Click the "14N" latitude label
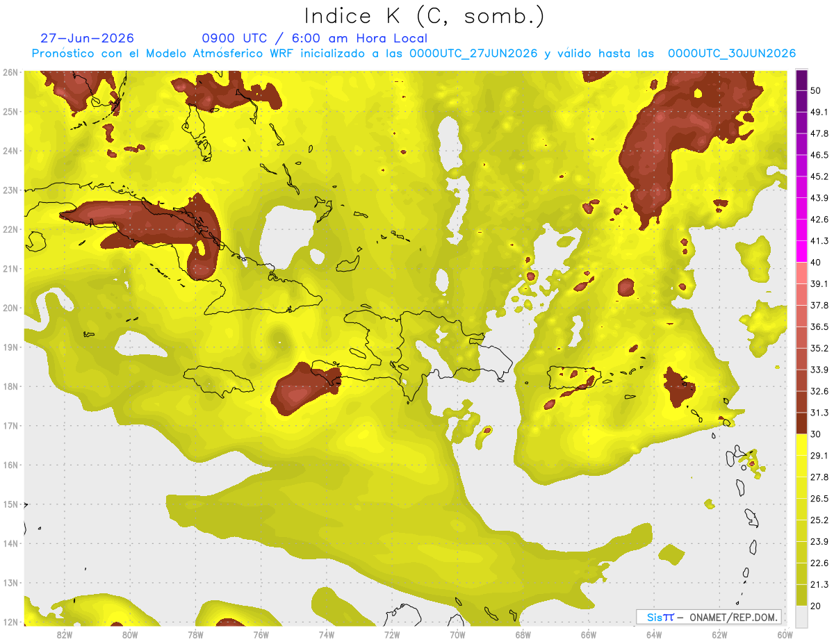 pyautogui.click(x=10, y=543)
